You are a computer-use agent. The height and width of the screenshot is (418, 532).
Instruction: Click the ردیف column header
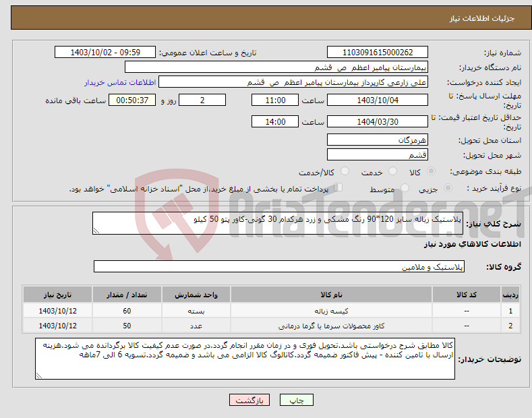(x=510, y=295)
